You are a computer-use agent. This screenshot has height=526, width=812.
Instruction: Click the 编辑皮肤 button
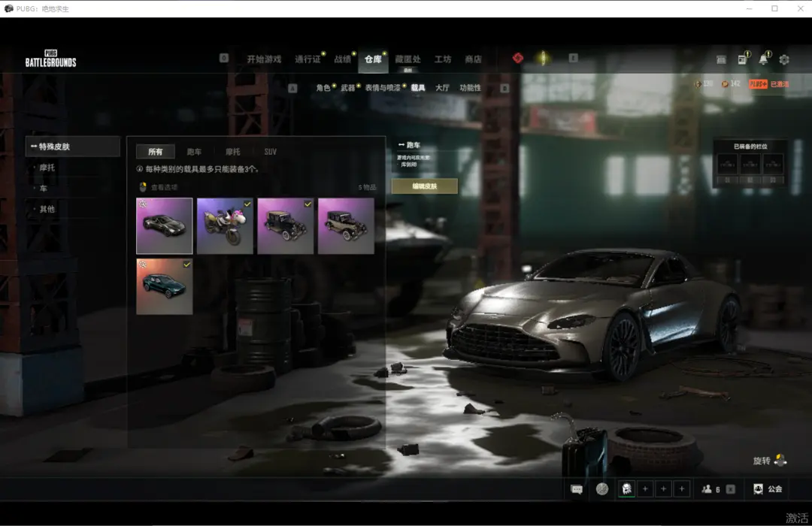point(425,186)
